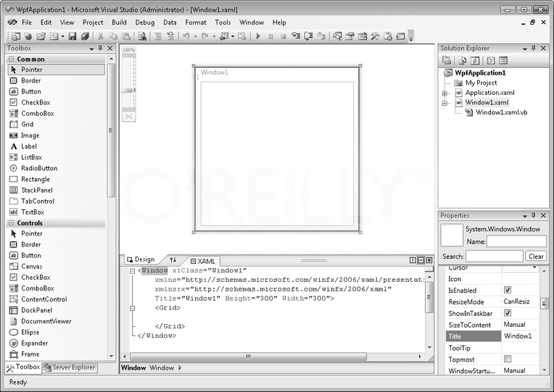Open Solution Explorer window position dropdown
Image resolution: width=554 pixels, height=392 pixels.
525,48
